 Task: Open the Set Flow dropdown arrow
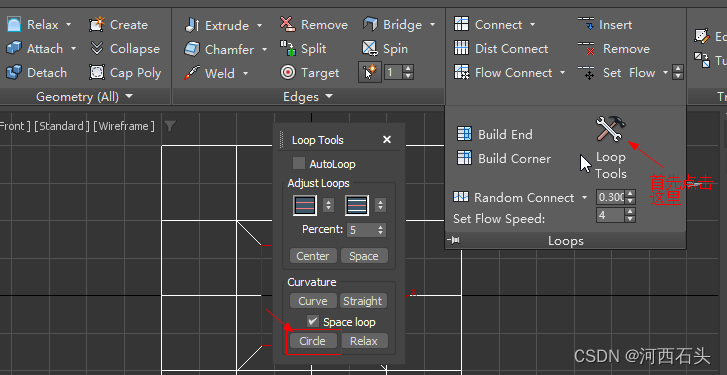(665, 73)
